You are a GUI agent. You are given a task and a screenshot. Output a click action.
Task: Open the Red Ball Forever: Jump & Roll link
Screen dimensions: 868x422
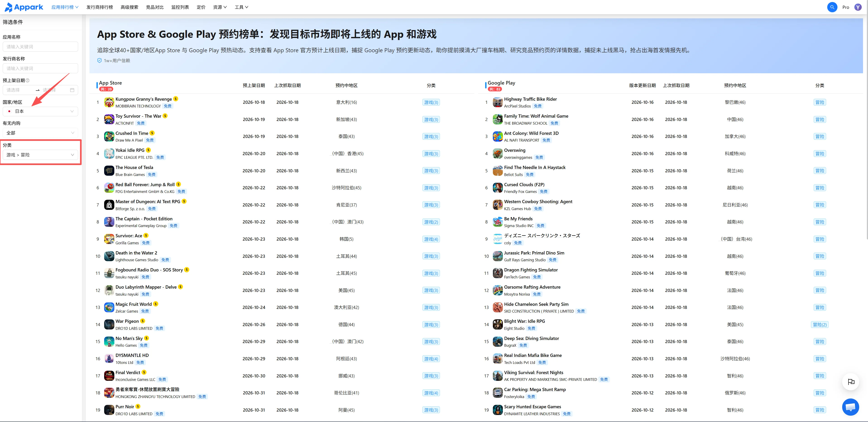(145, 184)
